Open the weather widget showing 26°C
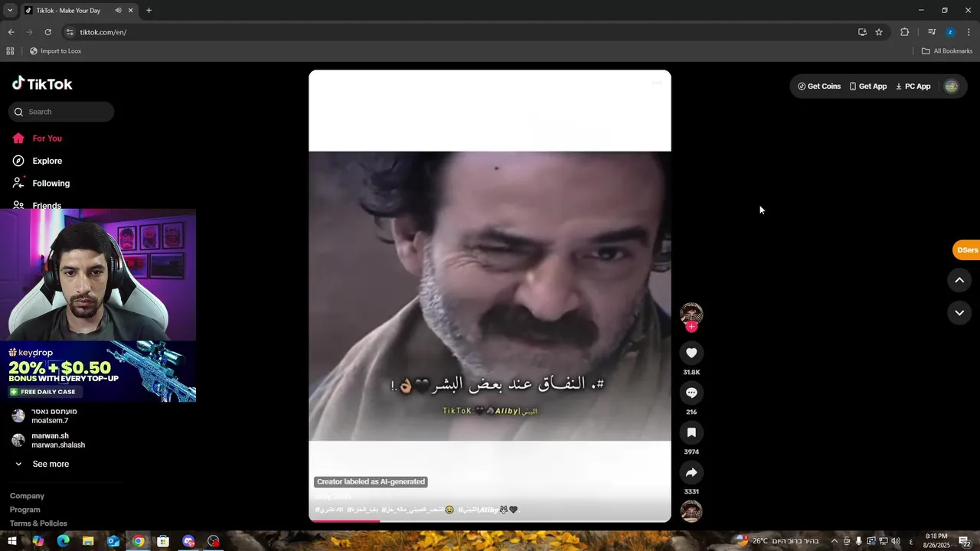Image resolution: width=980 pixels, height=551 pixels. coord(776,541)
